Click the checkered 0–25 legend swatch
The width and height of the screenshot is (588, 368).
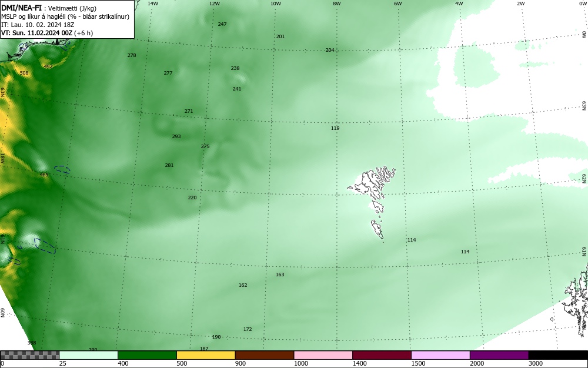pos(29,355)
